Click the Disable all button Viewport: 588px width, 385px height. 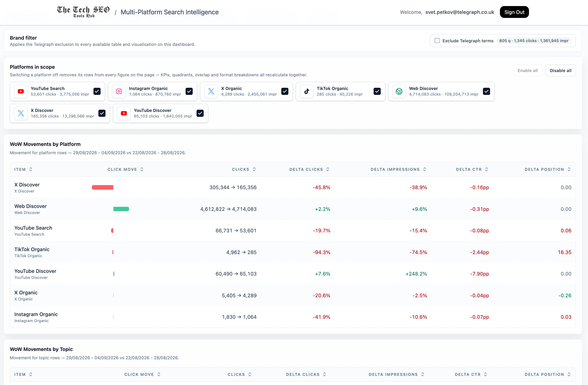560,71
